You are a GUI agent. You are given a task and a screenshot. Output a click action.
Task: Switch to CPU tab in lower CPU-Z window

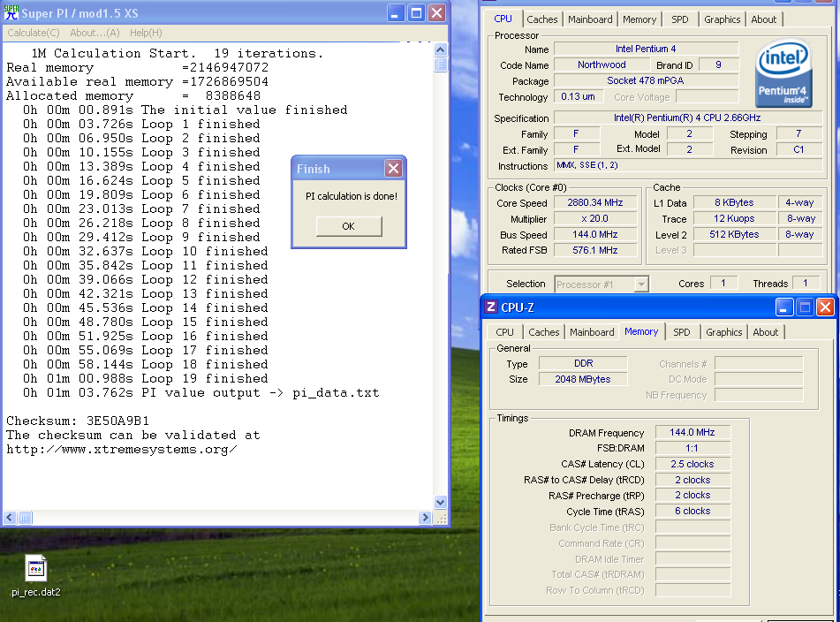[x=504, y=332]
